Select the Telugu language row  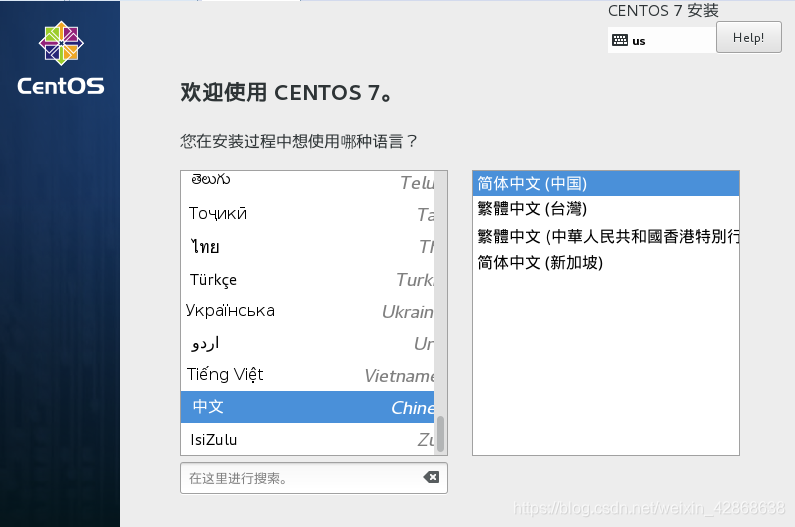pos(307,181)
